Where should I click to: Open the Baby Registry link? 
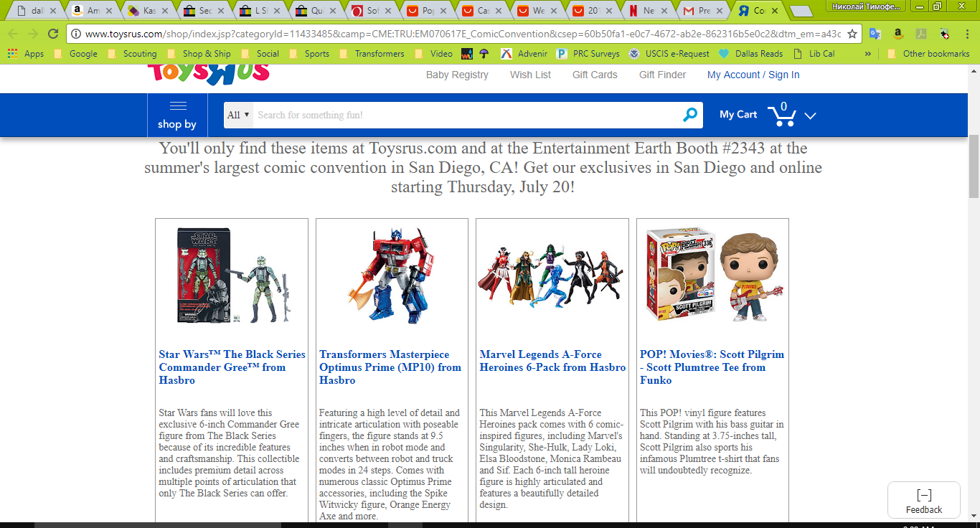click(x=457, y=75)
